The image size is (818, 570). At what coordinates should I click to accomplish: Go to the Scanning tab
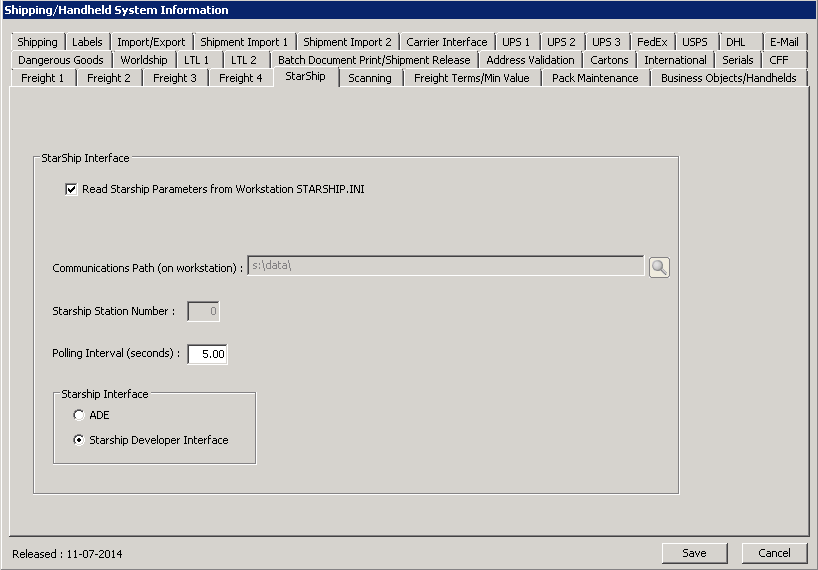point(370,78)
